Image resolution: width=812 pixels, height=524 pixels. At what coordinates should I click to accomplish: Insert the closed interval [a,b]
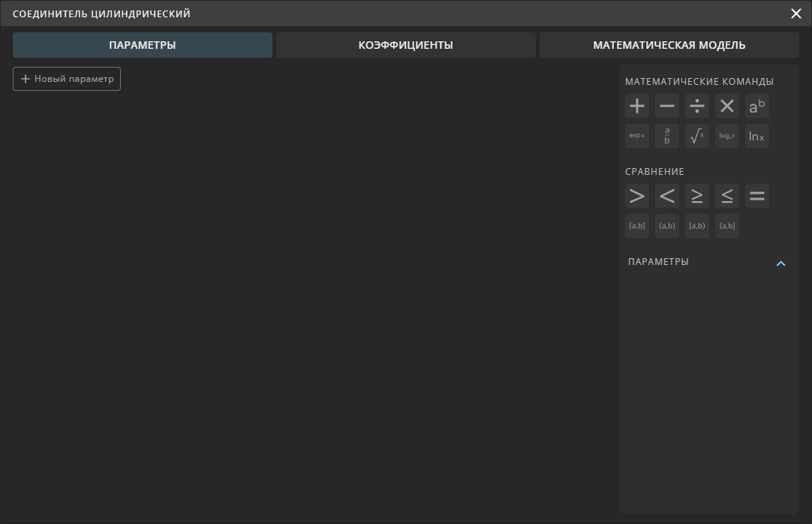637,226
